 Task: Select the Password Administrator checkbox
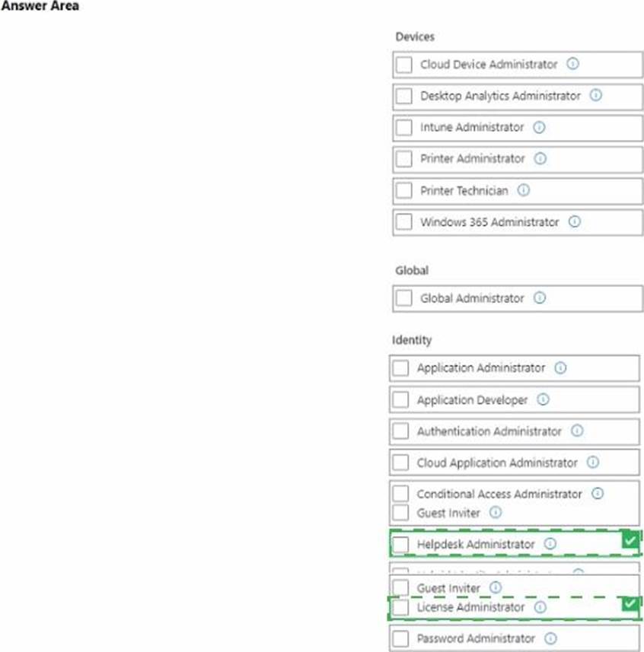(401, 638)
